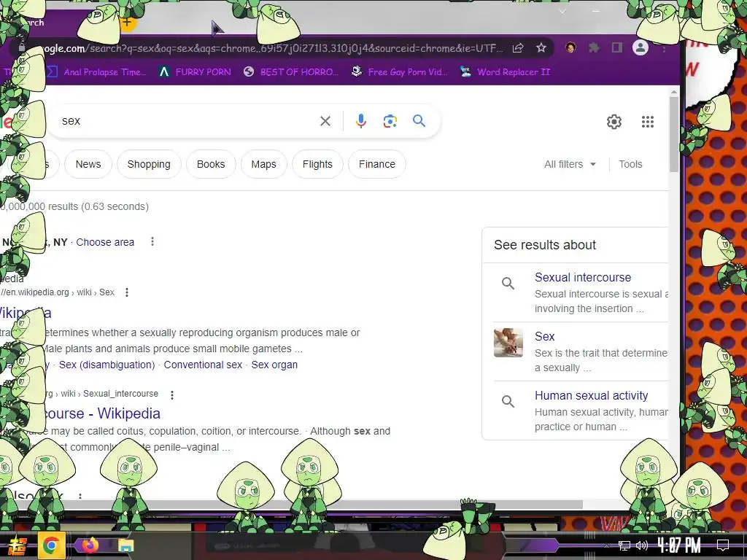The image size is (747, 560).
Task: Click the results count '(0.63 seconds)' text
Action: tap(115, 206)
